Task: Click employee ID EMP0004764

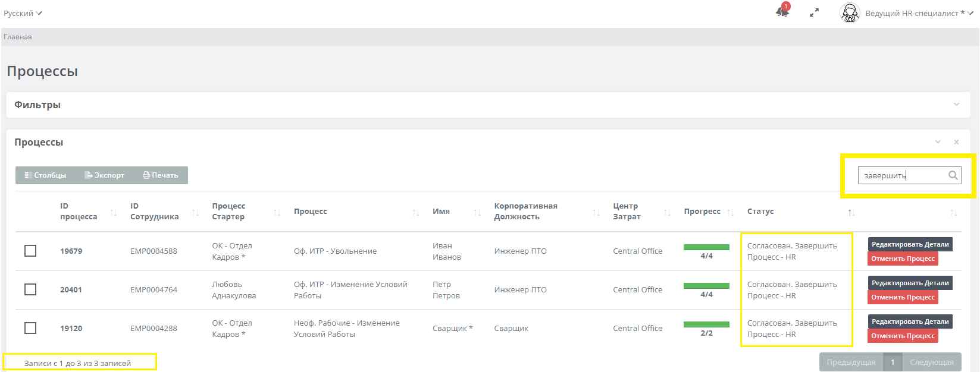Action: click(154, 290)
